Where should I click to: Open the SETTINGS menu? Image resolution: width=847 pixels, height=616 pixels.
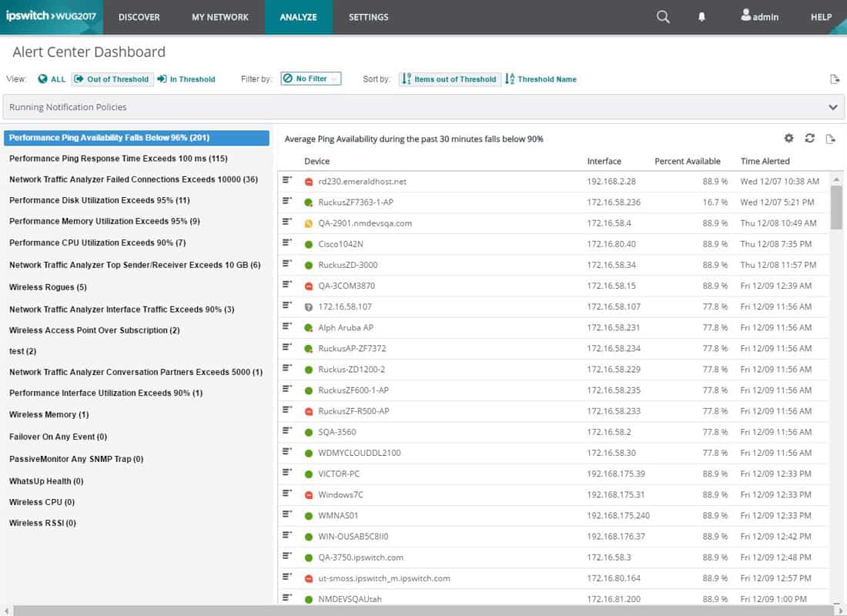point(368,17)
